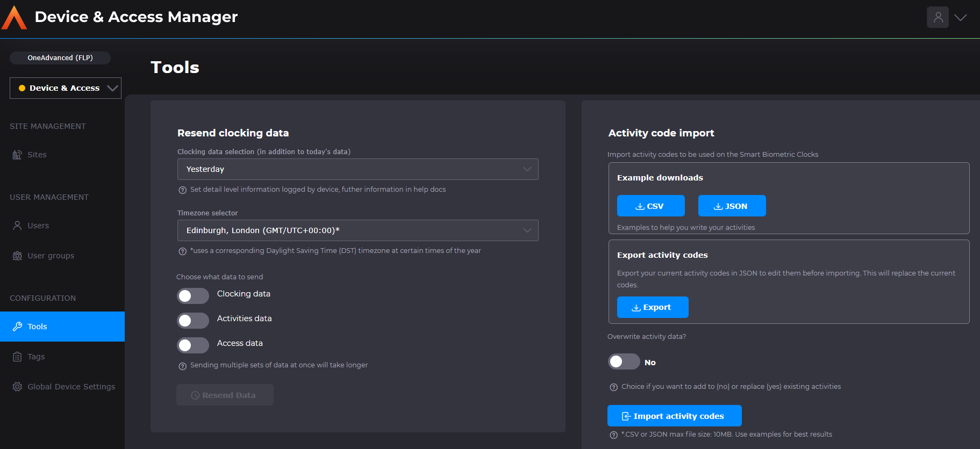Click the Import activity codes button

(x=674, y=416)
